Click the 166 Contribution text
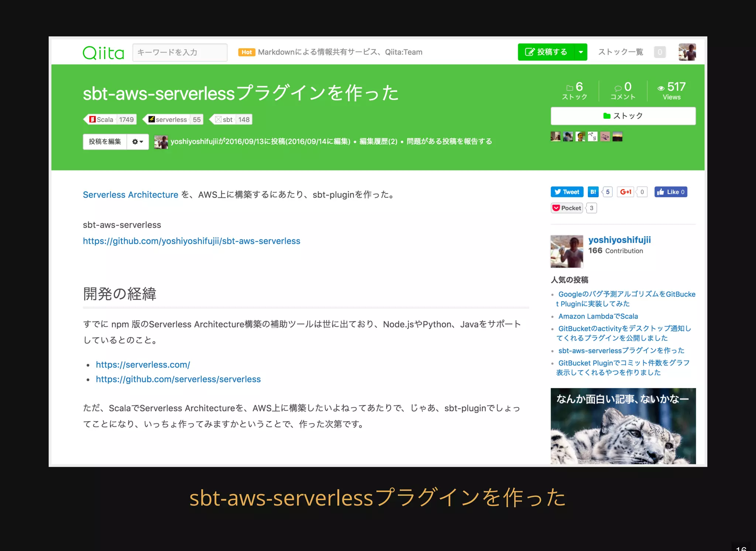 pyautogui.click(x=615, y=251)
